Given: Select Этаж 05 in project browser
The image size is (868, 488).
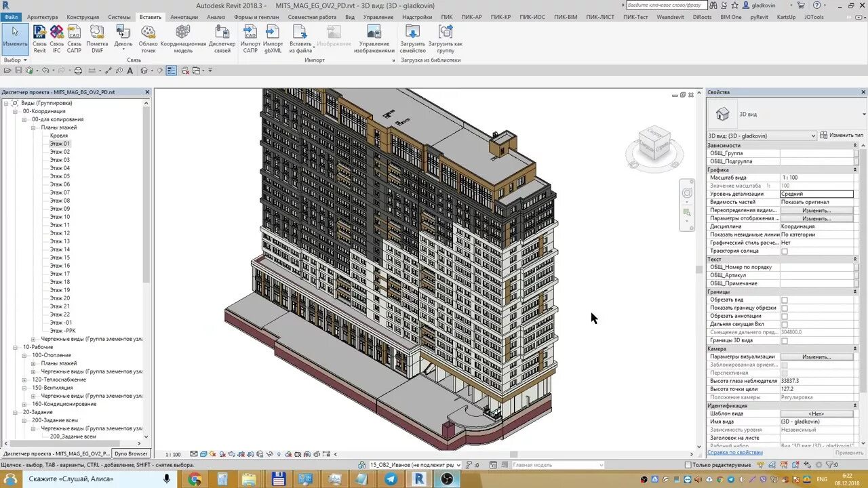Looking at the screenshot, I should pyautogui.click(x=60, y=176).
